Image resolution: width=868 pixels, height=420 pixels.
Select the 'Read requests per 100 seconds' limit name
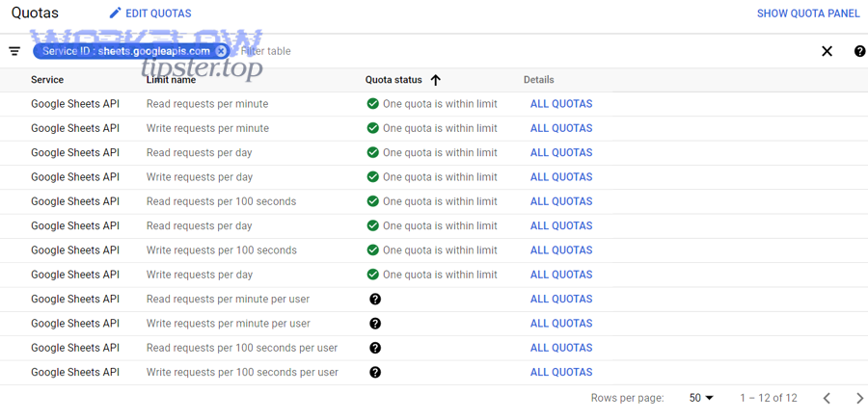click(x=221, y=201)
